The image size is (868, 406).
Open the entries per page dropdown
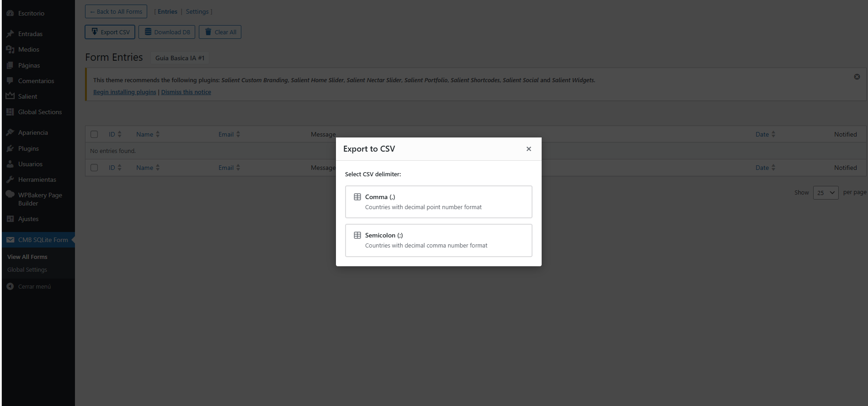[825, 193]
